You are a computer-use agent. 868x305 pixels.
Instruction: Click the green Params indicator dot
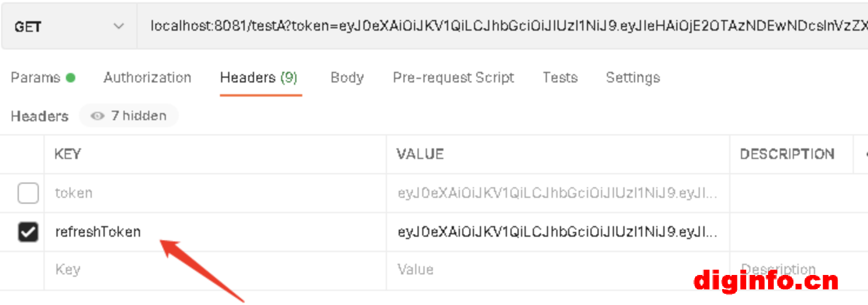click(71, 78)
